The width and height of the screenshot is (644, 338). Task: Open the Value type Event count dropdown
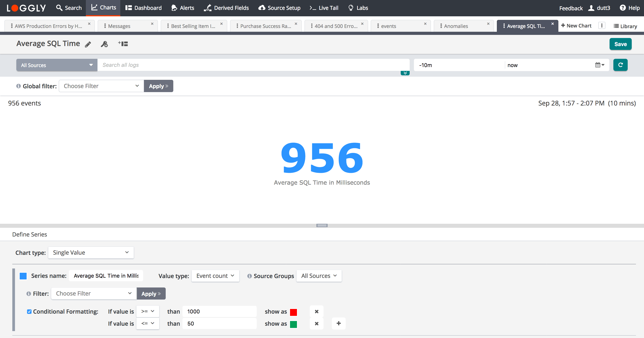[x=215, y=276]
